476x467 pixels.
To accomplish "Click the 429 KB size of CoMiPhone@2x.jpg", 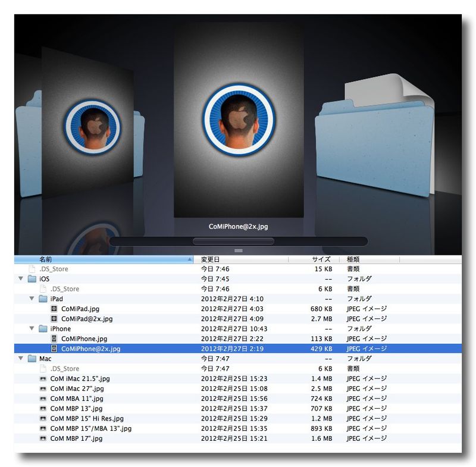I will tap(321, 349).
